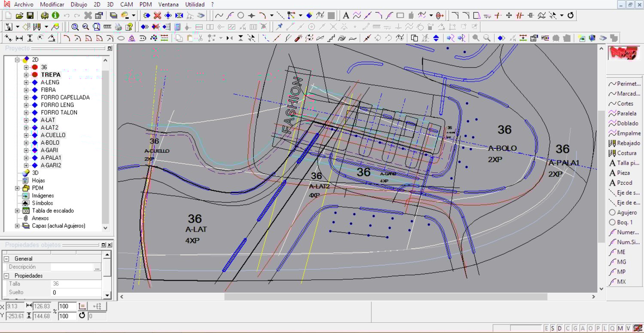This screenshot has width=644, height=333.
Task: Select Costura line type in right panel
Action: (x=626, y=153)
